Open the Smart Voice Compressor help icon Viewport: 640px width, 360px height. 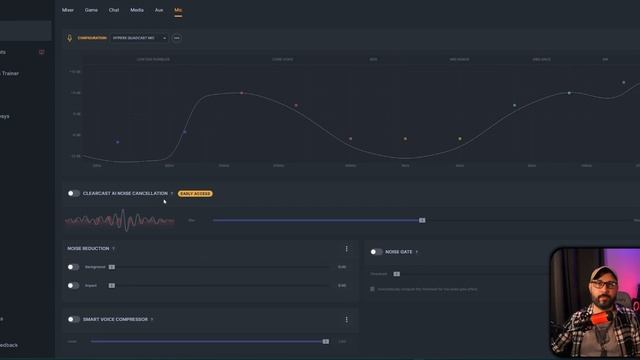152,319
